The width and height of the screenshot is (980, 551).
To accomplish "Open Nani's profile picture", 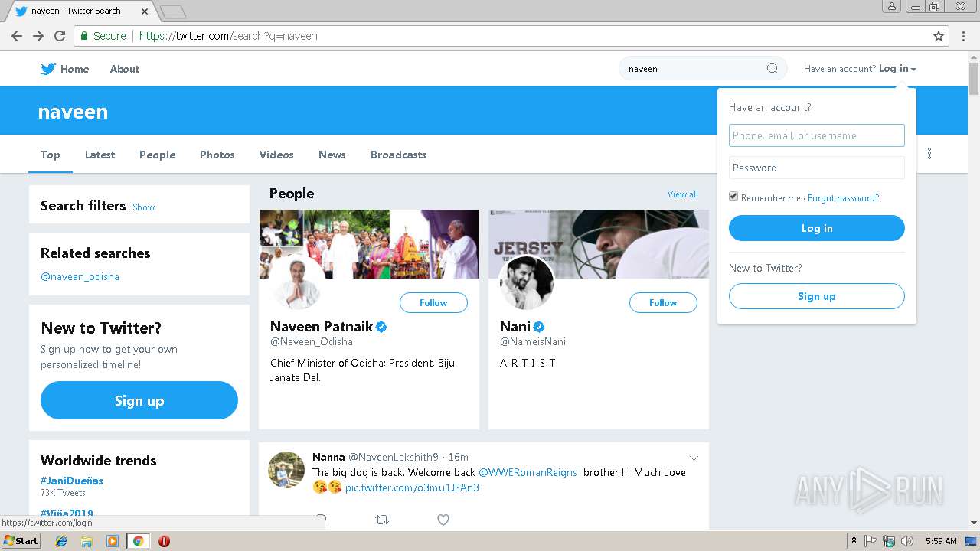I will [x=526, y=282].
